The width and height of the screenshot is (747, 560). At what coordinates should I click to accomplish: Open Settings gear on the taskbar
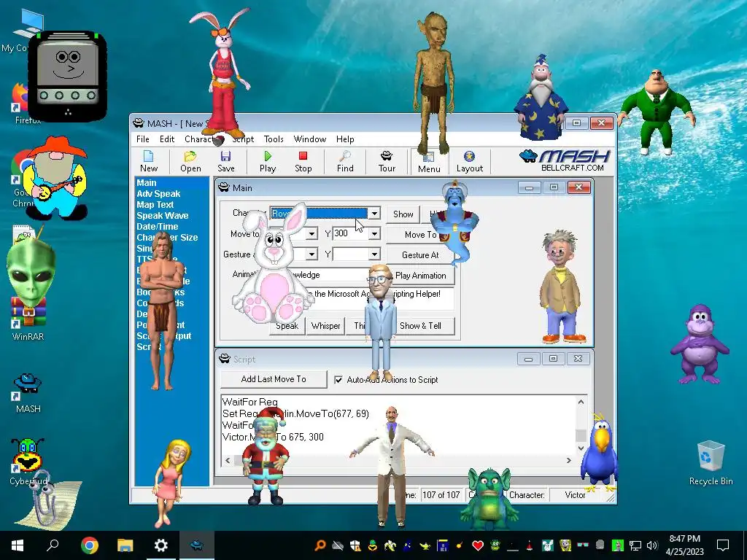pyautogui.click(x=161, y=545)
